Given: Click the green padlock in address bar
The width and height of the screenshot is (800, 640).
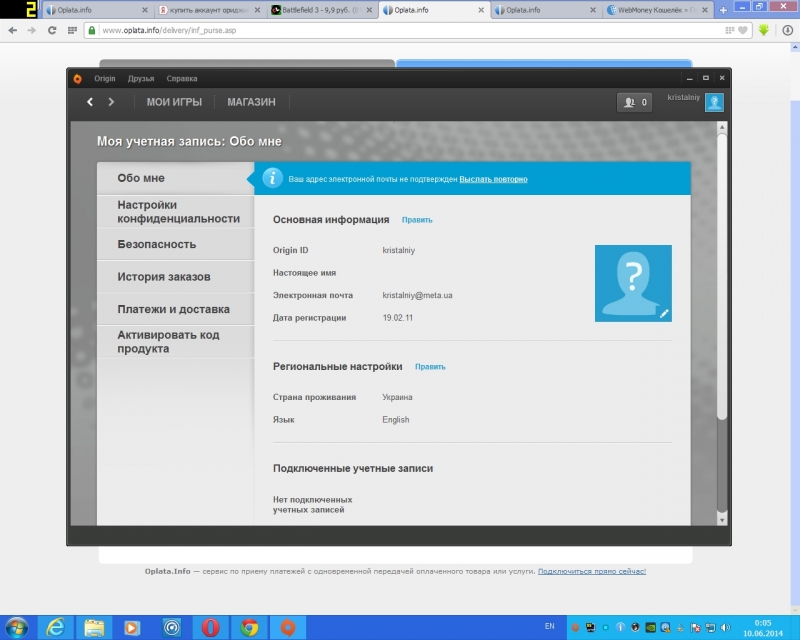Looking at the screenshot, I should (x=92, y=31).
